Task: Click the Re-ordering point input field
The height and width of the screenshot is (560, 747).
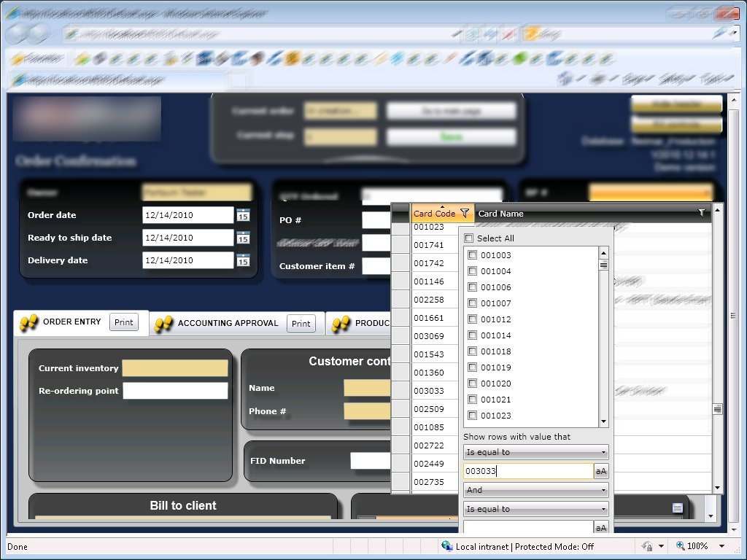Action: click(x=175, y=391)
